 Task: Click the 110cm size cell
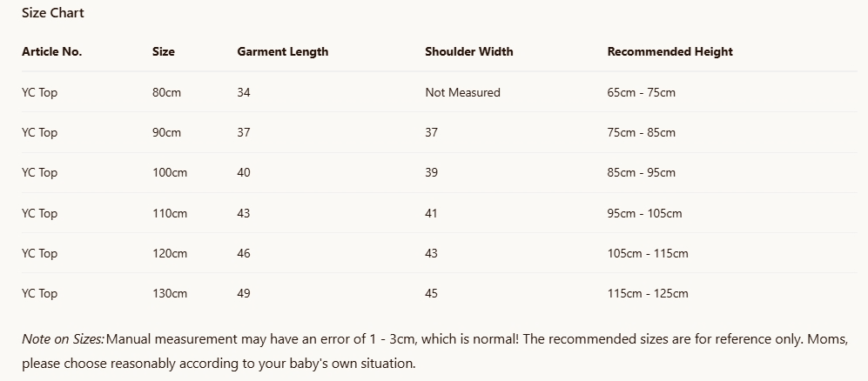(x=170, y=213)
